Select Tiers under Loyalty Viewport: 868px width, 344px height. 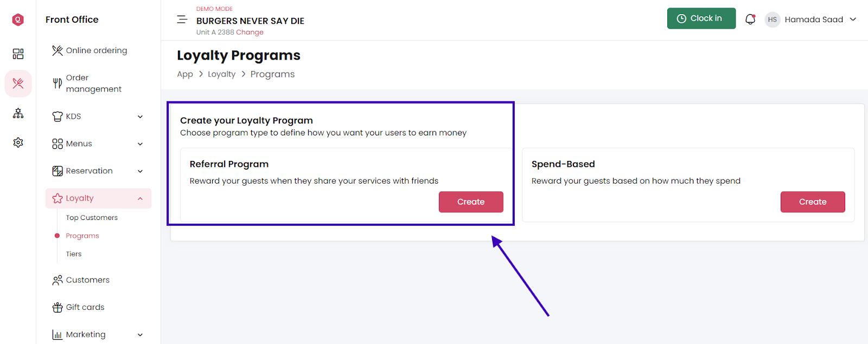tap(74, 254)
